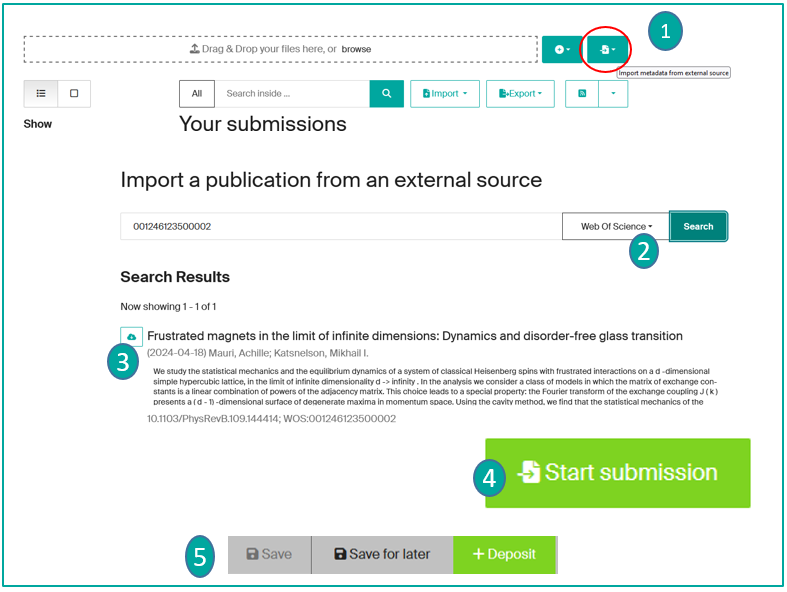The width and height of the screenshot is (787, 592).
Task: Click the magnifier search icon button
Action: (386, 93)
